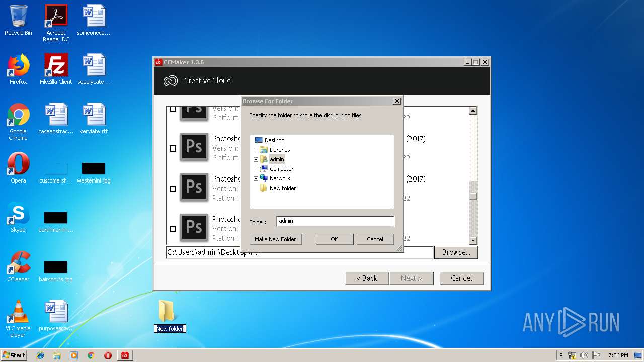Open the Google Chrome desktop shortcut
Viewport: 644px width, 362px height.
18,122
